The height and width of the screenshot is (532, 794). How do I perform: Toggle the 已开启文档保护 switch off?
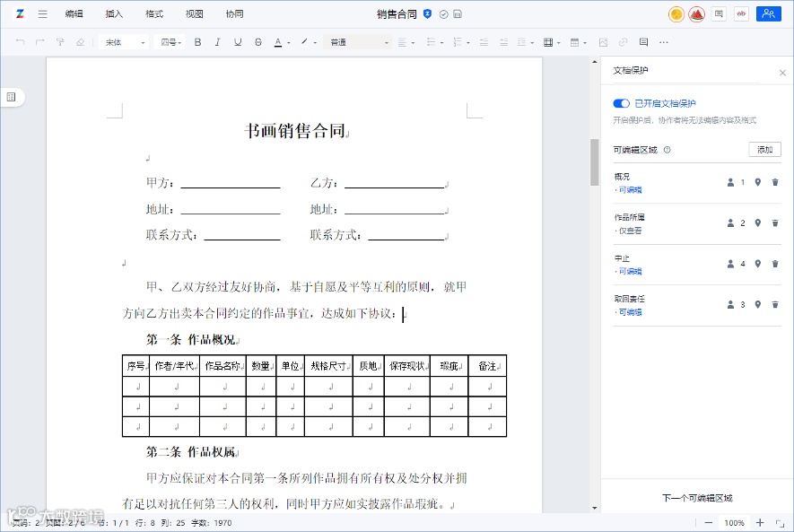621,103
